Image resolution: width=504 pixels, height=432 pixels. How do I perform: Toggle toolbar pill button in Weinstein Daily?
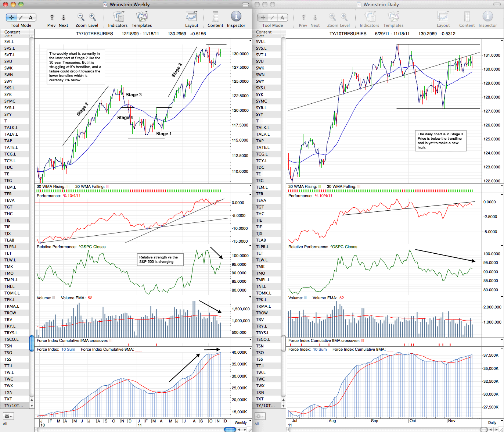point(497,4)
